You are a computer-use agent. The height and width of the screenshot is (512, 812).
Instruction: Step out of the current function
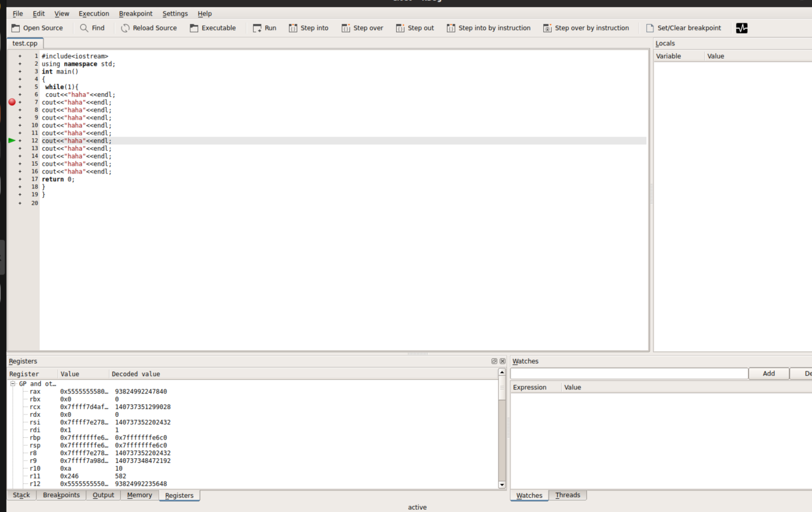[415, 28]
